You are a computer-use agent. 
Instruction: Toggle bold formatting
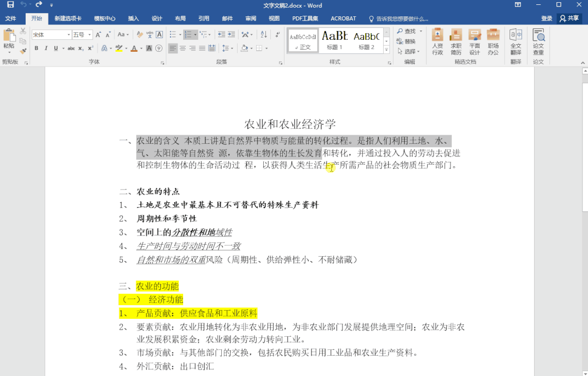coord(36,48)
